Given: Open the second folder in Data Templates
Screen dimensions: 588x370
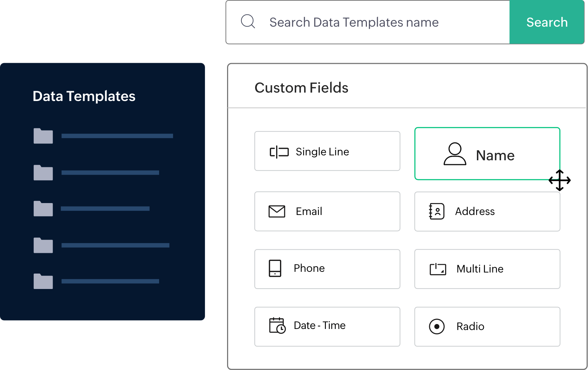Looking at the screenshot, I should (x=43, y=173).
